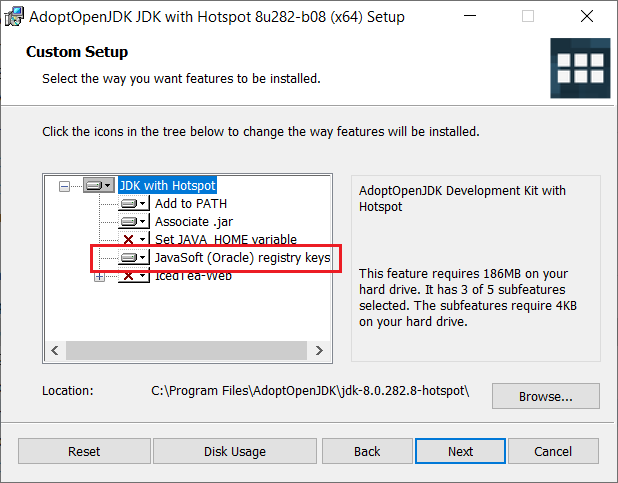Select the Add to PATH feature label
This screenshot has width=618, height=483.
click(x=191, y=203)
